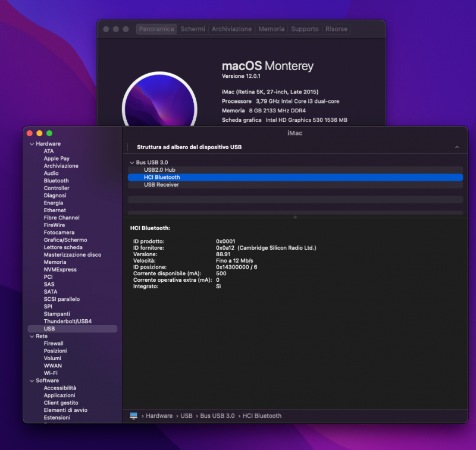Image resolution: width=476 pixels, height=450 pixels.
Task: Select USB2.0 Hub in device tree
Action: (x=159, y=170)
